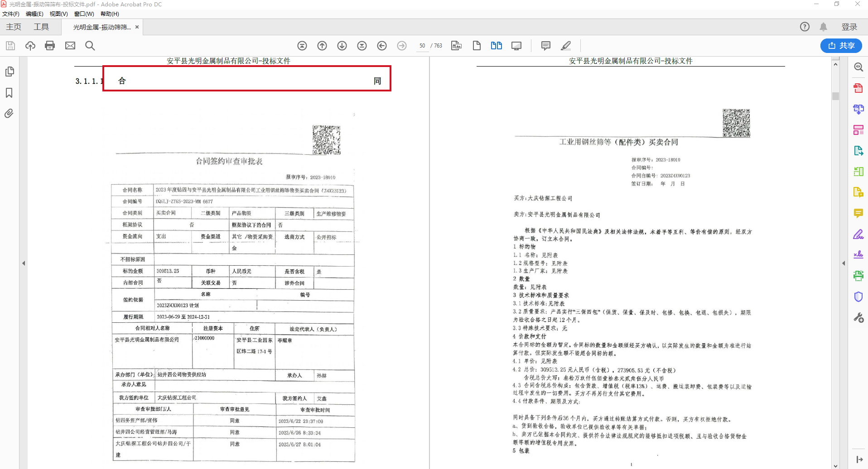This screenshot has height=469, width=868.
Task: Open the Create PDF tool
Action: coord(858,88)
